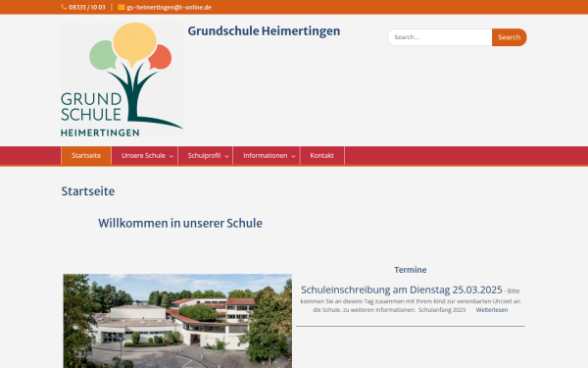Open email link gs-heimertingen@t-online.de
Screen dimensions: 588x368
pyautogui.click(x=170, y=7)
